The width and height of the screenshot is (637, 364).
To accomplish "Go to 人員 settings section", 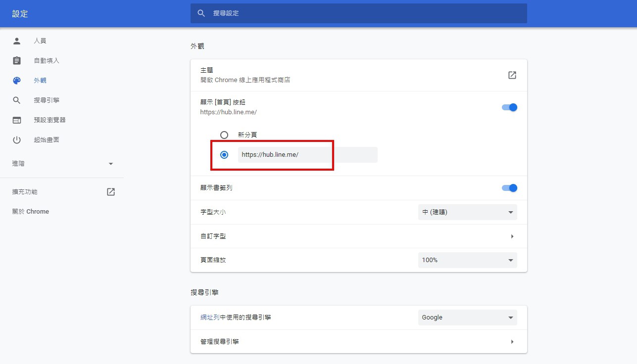I will pyautogui.click(x=40, y=41).
